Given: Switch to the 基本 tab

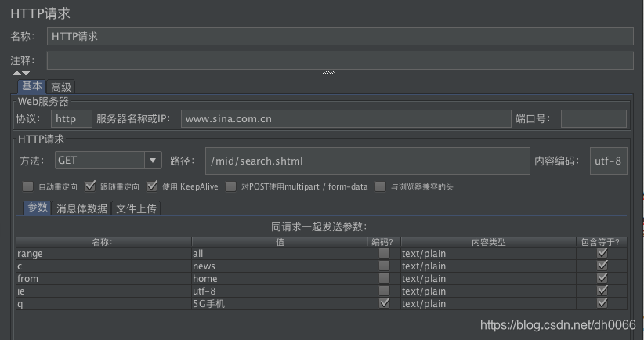Looking at the screenshot, I should 31,87.
